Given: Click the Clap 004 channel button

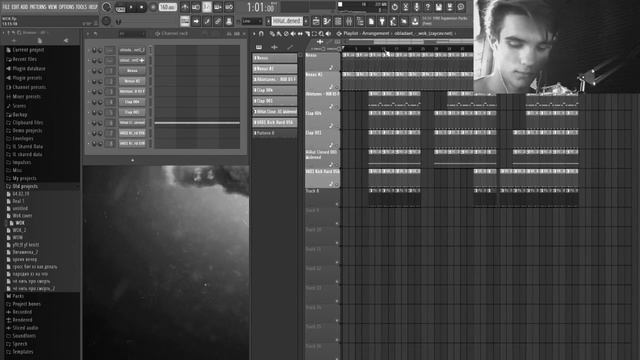Looking at the screenshot, I should (x=132, y=102).
